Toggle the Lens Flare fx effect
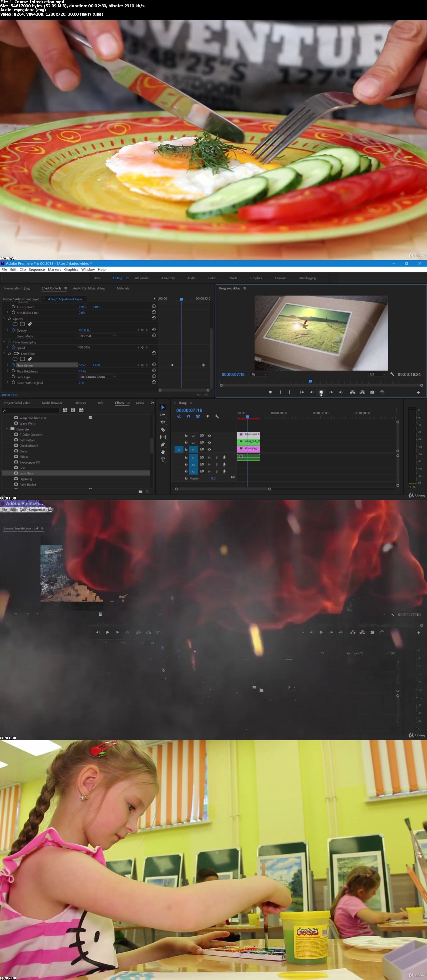Viewport: 427px width, 980px height. coord(10,354)
